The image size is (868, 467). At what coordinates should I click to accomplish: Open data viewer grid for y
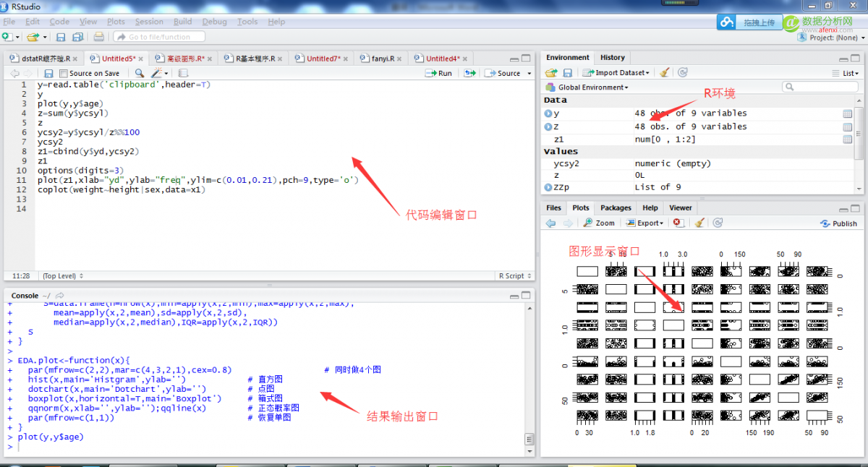click(847, 113)
